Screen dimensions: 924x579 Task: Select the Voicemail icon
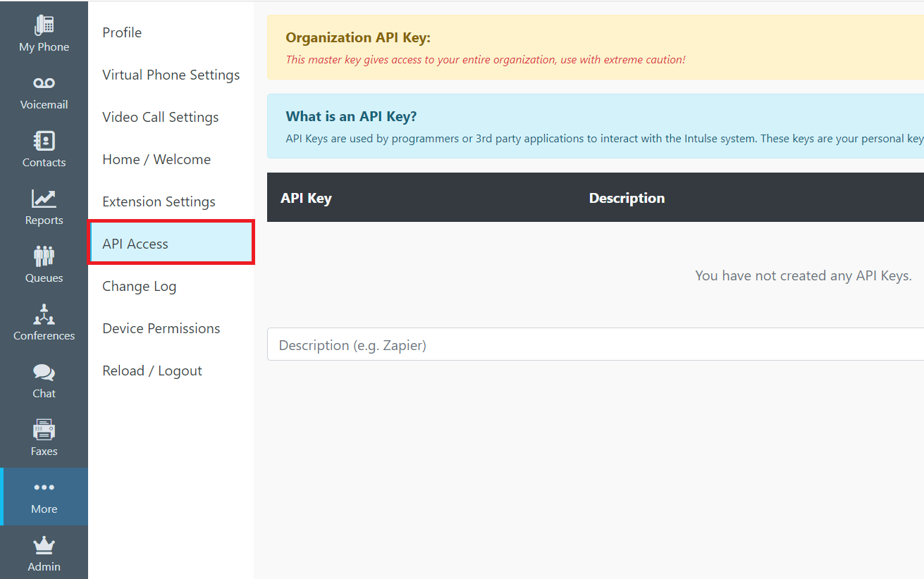tap(44, 90)
